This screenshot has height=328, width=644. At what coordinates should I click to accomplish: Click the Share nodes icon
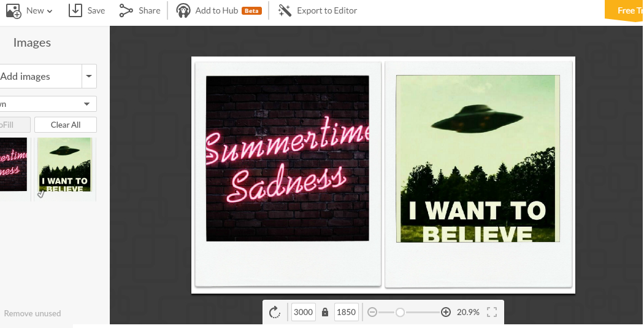126,10
